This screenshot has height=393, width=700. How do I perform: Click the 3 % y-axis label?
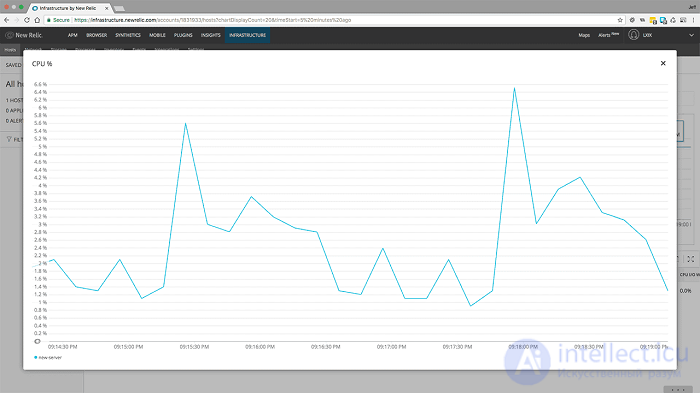point(42,225)
